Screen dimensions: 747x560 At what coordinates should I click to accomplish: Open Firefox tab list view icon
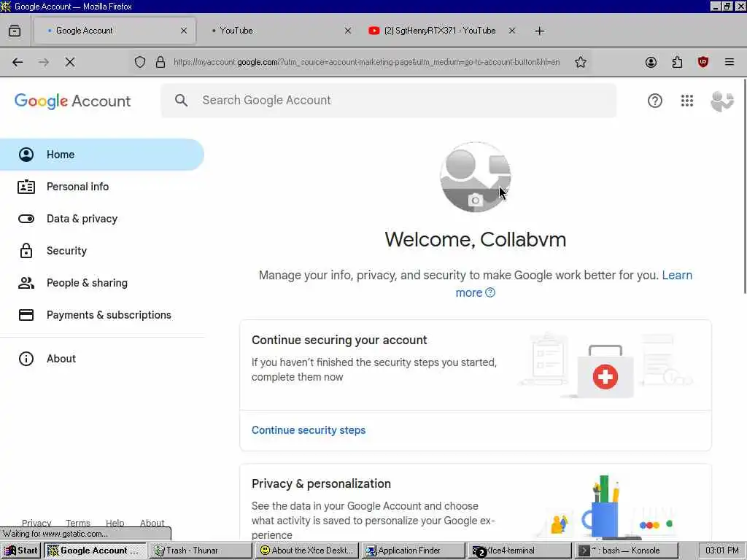tap(15, 31)
